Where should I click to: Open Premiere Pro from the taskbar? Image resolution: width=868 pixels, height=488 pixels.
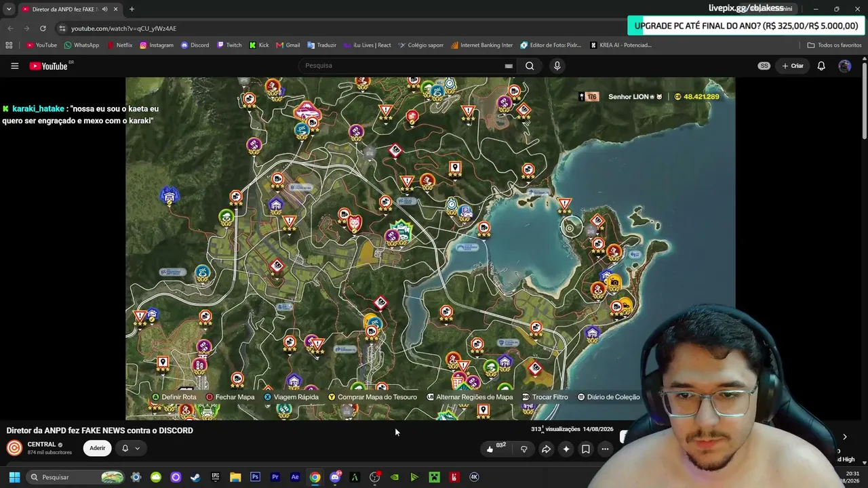coord(275,477)
